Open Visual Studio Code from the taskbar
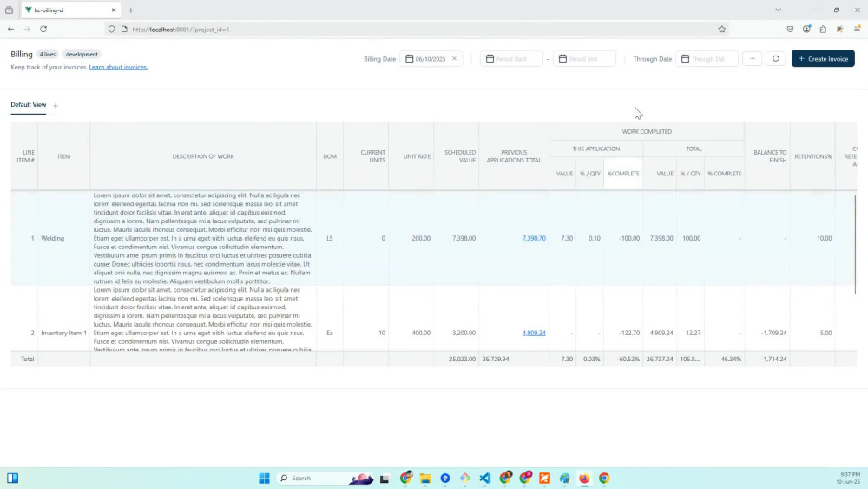Screen dimensions: 868x489 pos(485,479)
